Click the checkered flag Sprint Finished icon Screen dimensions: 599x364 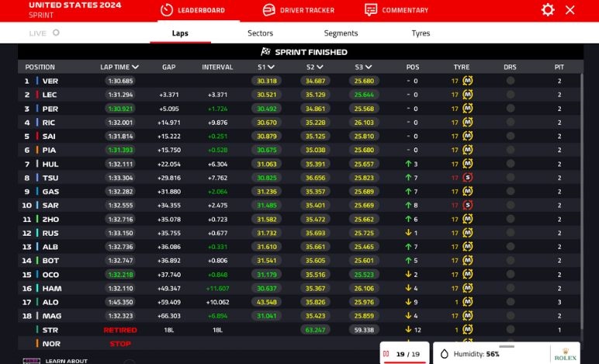(265, 52)
